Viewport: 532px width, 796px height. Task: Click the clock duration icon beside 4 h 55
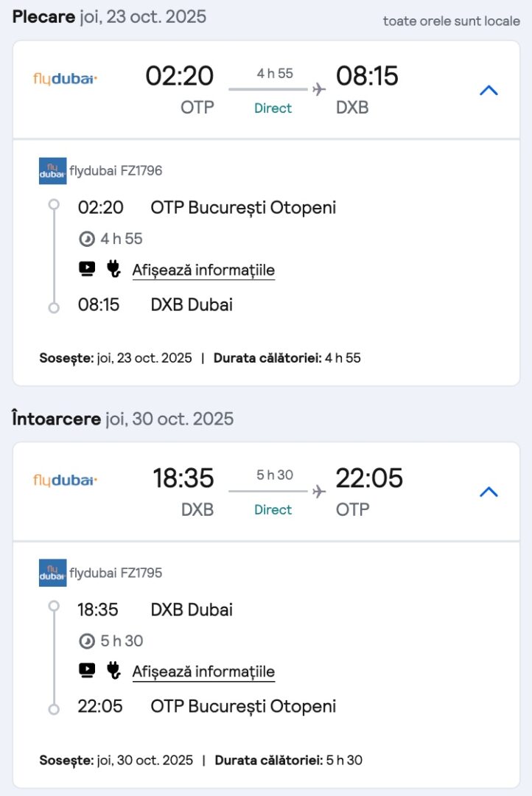(86, 239)
